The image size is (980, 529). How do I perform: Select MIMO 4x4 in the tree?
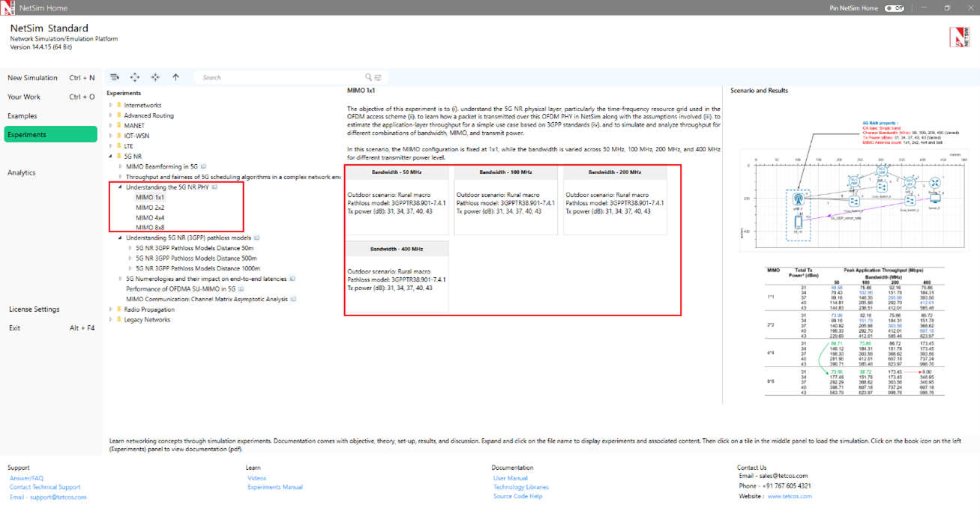150,218
